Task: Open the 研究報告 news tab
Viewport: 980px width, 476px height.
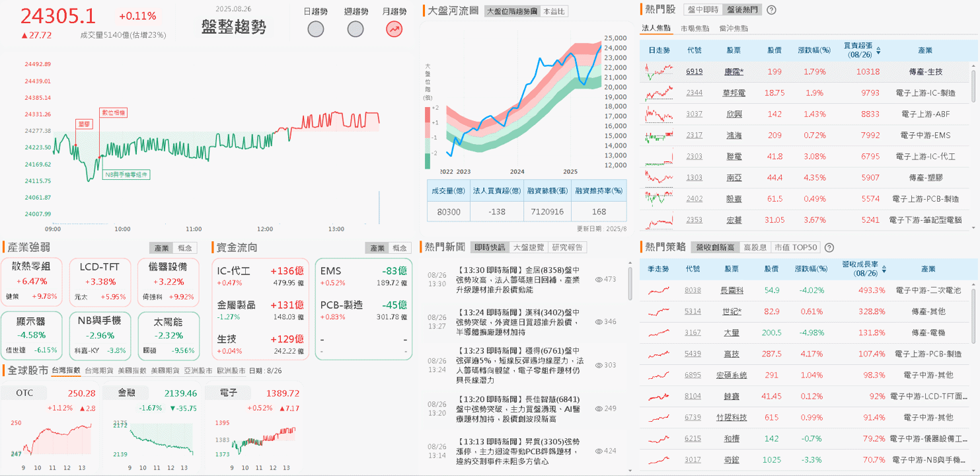Action: coord(568,247)
